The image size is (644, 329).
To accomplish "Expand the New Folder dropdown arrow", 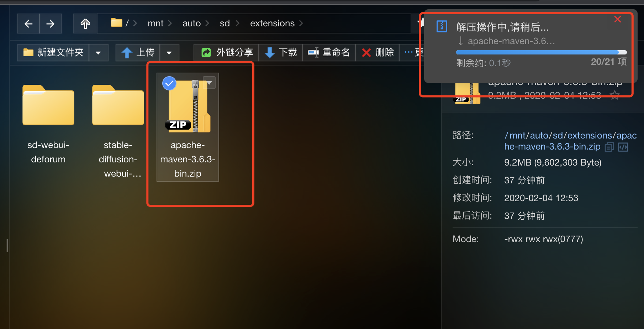I will (99, 53).
